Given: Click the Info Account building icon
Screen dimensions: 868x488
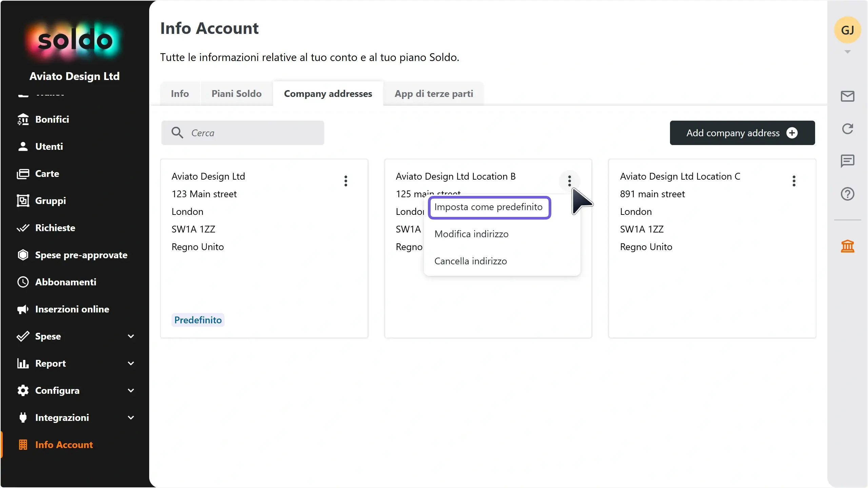Looking at the screenshot, I should 23,445.
